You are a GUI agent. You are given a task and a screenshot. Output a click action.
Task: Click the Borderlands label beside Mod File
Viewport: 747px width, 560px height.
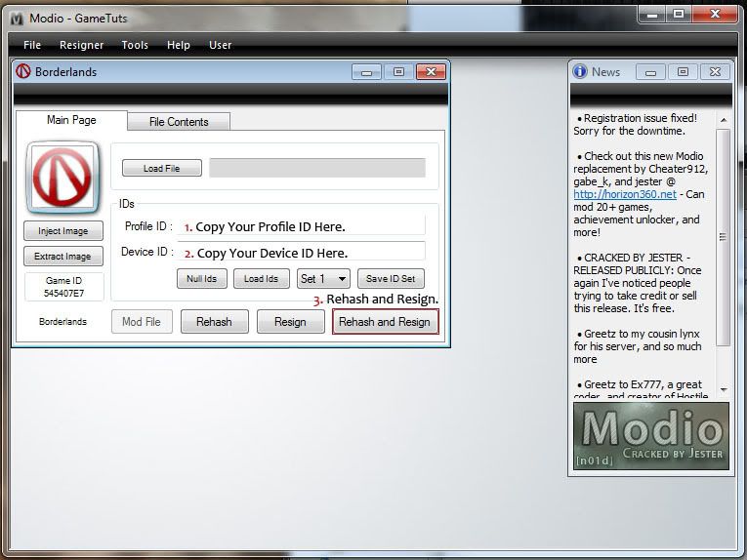click(62, 322)
